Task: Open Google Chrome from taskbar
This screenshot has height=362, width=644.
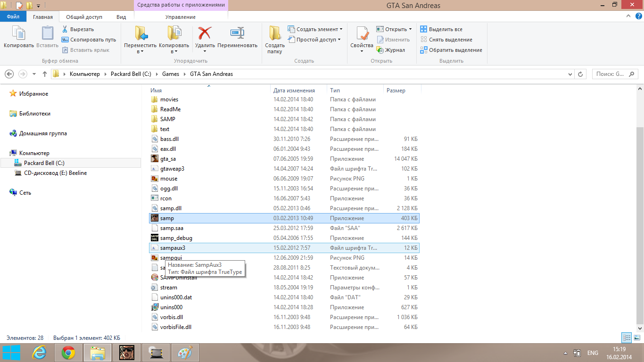Action: [x=68, y=352]
